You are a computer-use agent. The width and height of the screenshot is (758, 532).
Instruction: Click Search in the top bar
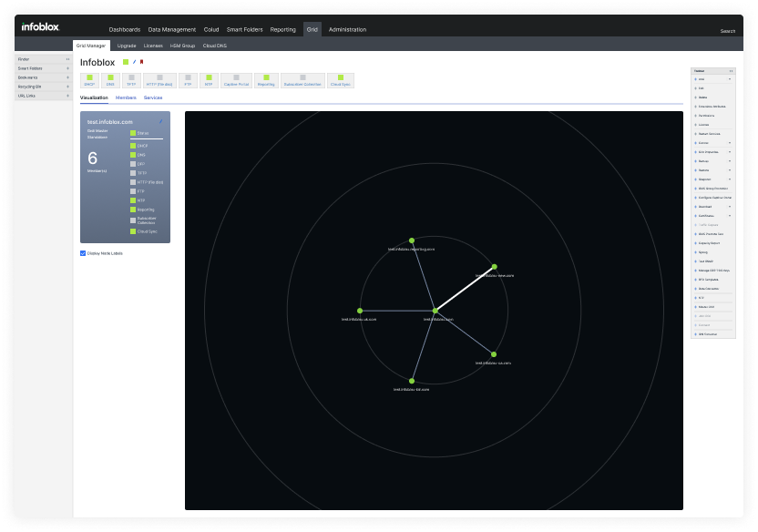[x=728, y=31]
